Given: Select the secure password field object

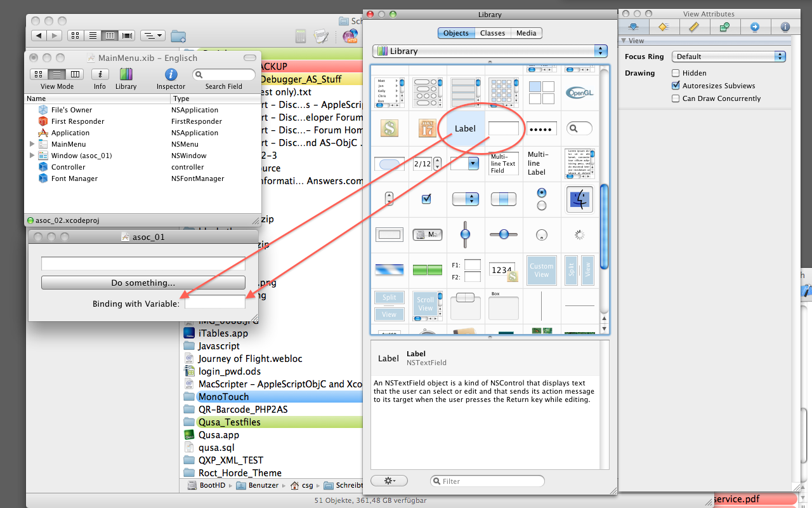Looking at the screenshot, I should point(541,129).
